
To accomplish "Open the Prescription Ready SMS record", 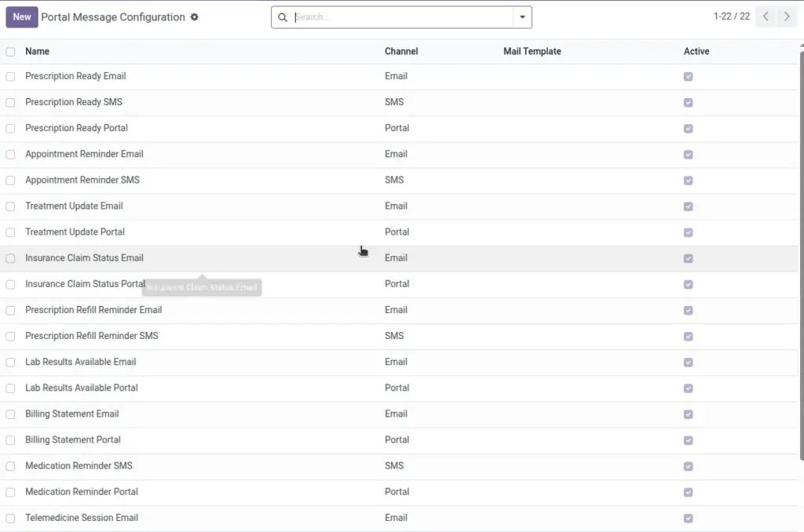I will [74, 102].
